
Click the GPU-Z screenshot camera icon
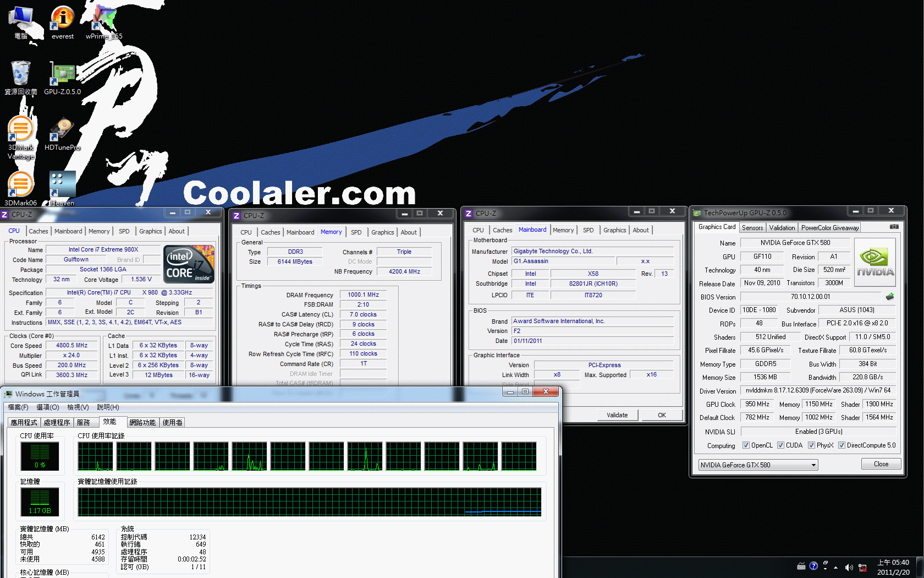(x=894, y=227)
